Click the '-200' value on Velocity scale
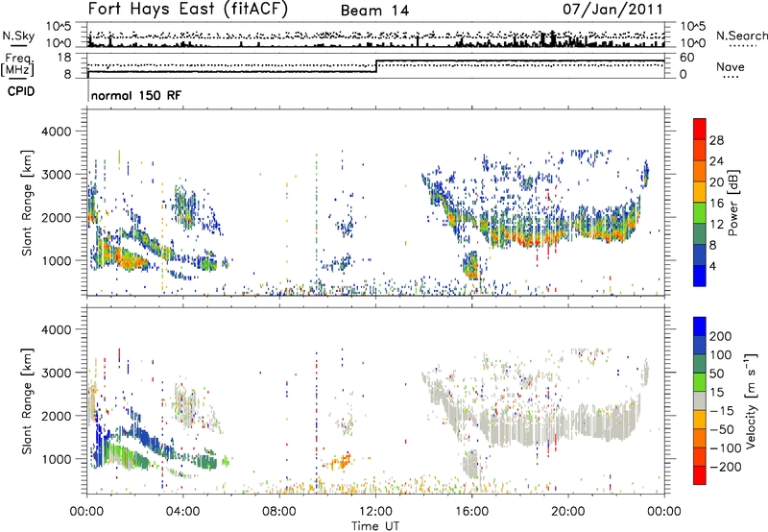The height and width of the screenshot is (532, 768). (726, 467)
